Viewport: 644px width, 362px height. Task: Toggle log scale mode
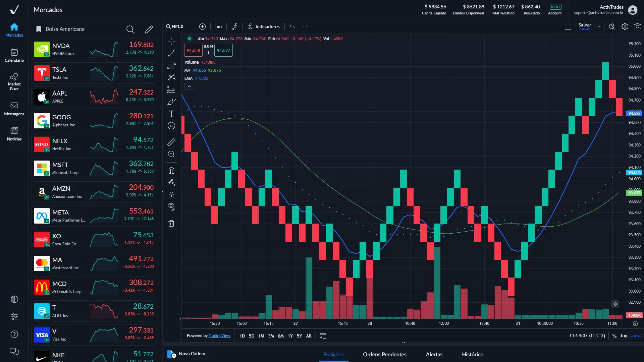[x=624, y=336]
